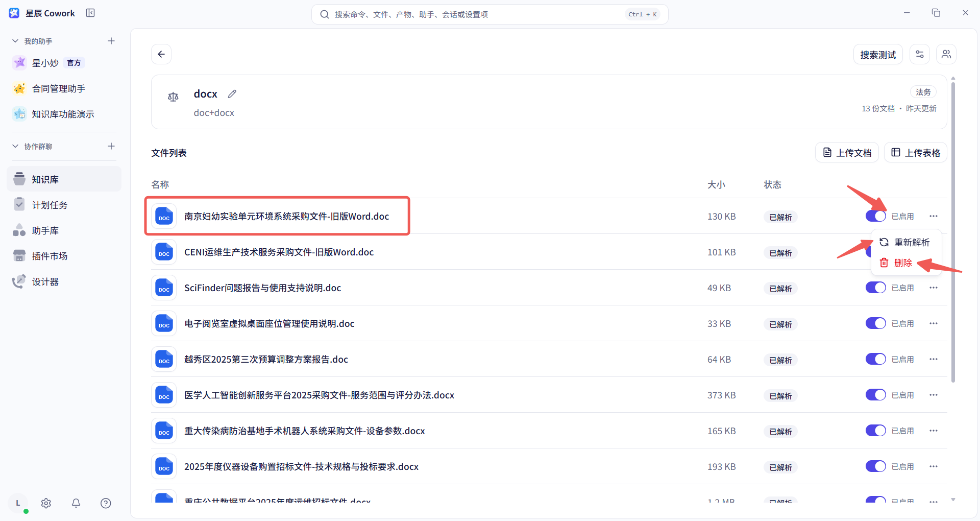Click balance scale icon beside docx
This screenshot has height=521, width=980.
[173, 97]
